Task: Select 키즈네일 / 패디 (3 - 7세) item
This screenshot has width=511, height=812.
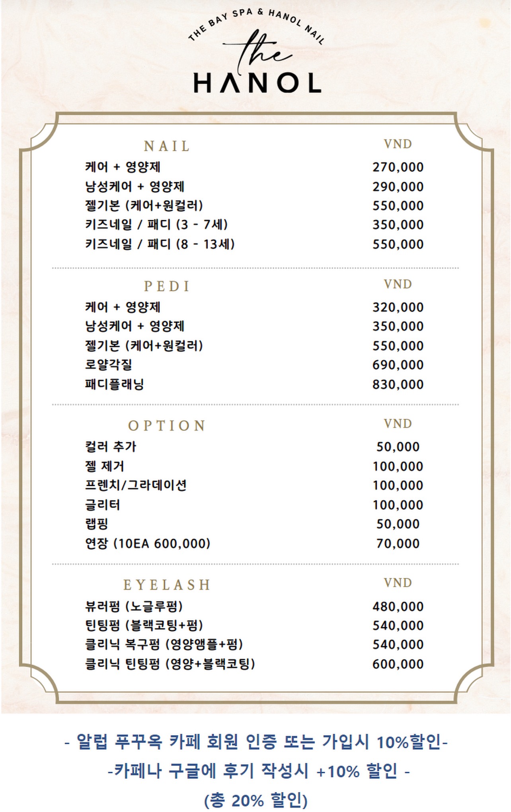Action: tap(254, 225)
